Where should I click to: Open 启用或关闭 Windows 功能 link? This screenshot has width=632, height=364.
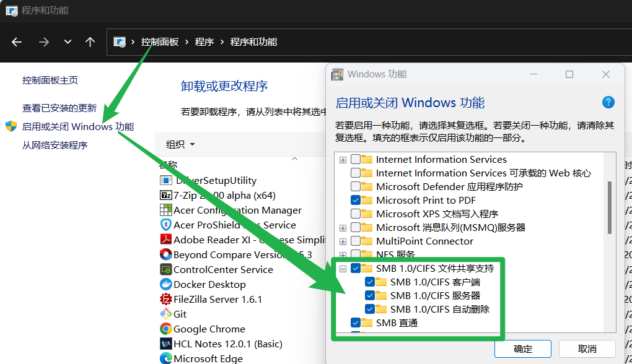(78, 126)
